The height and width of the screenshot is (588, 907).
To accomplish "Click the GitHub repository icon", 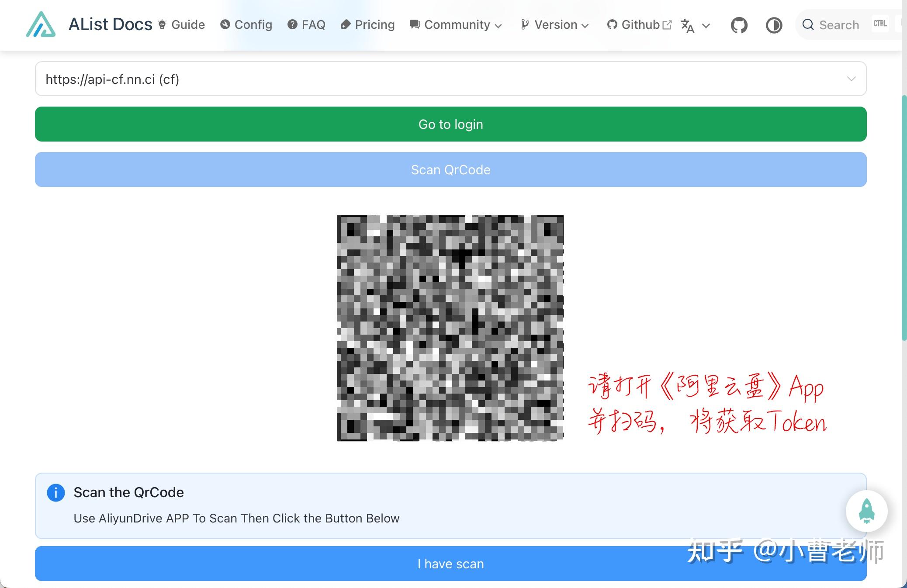I will pos(739,25).
